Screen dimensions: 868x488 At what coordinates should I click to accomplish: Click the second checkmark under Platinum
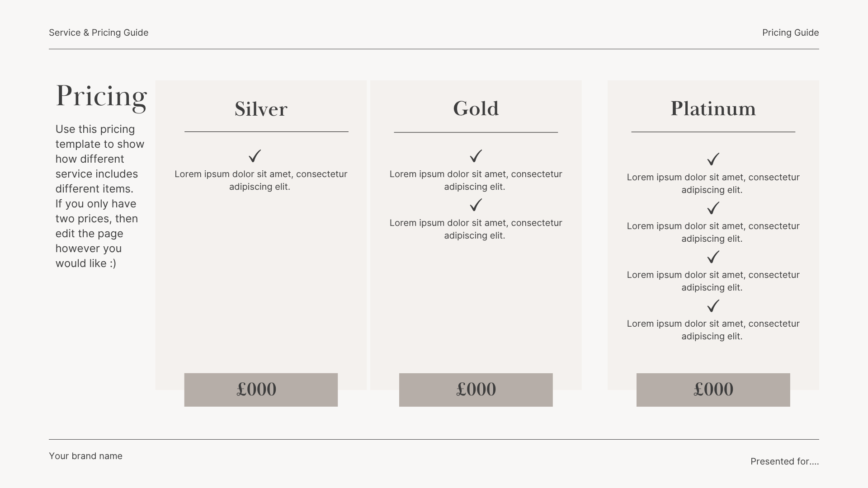click(x=713, y=208)
